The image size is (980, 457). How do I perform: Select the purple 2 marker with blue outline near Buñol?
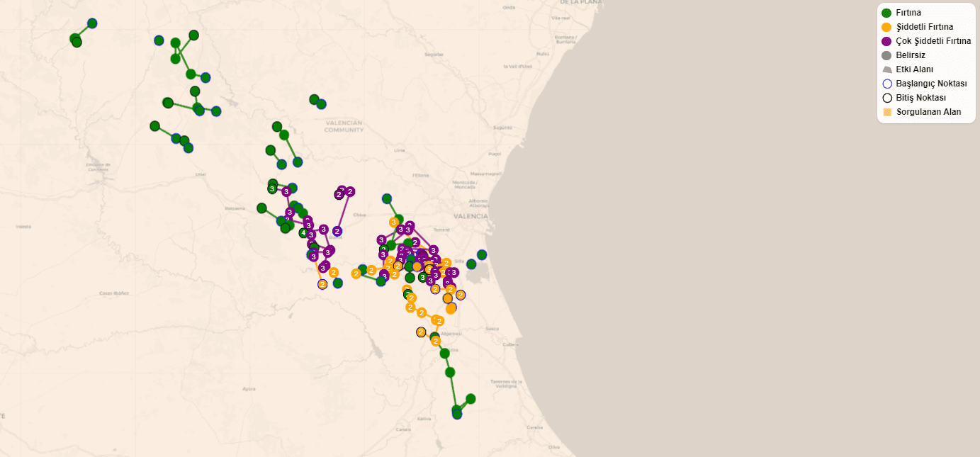(337, 231)
